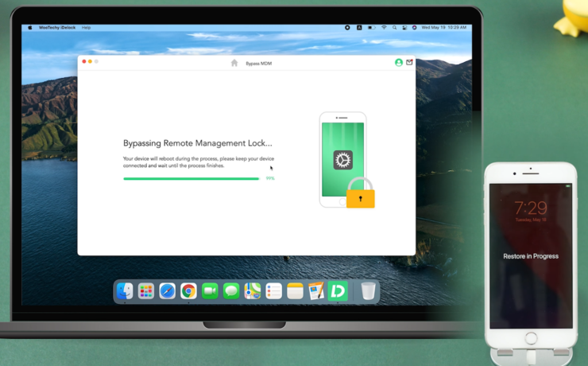Open Finder from the Dock

pos(125,291)
